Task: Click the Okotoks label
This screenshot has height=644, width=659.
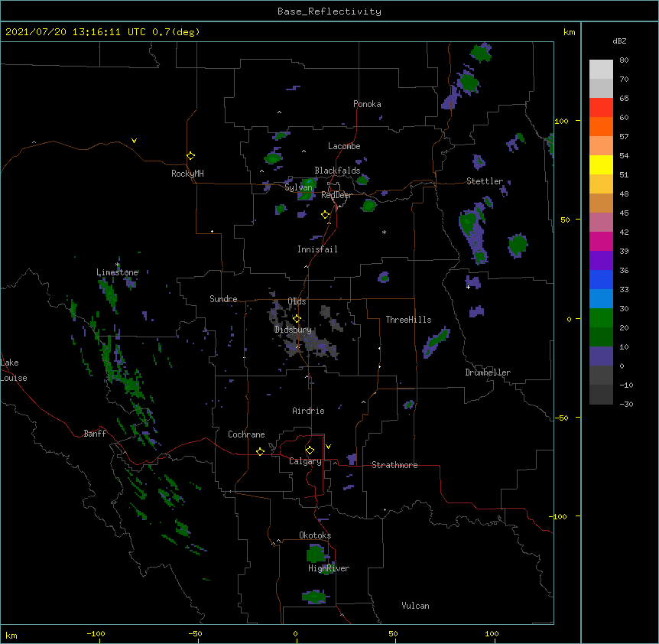Action: (x=315, y=535)
